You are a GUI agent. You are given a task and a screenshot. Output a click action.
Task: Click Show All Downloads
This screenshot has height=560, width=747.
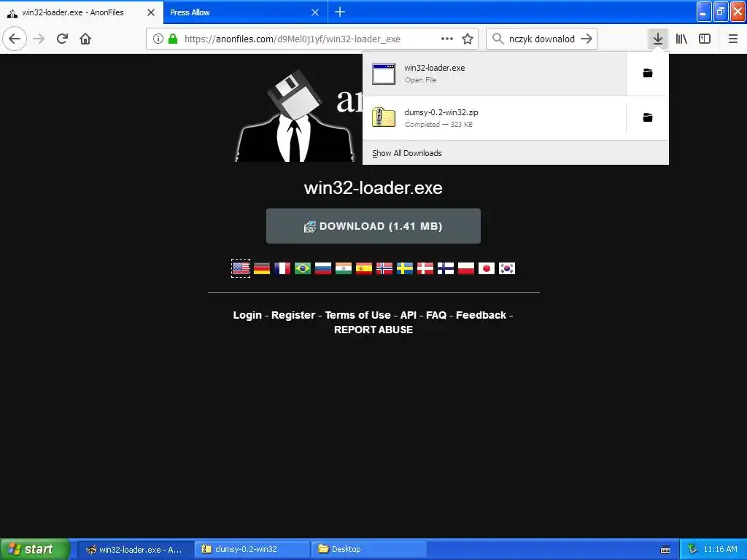[407, 153]
